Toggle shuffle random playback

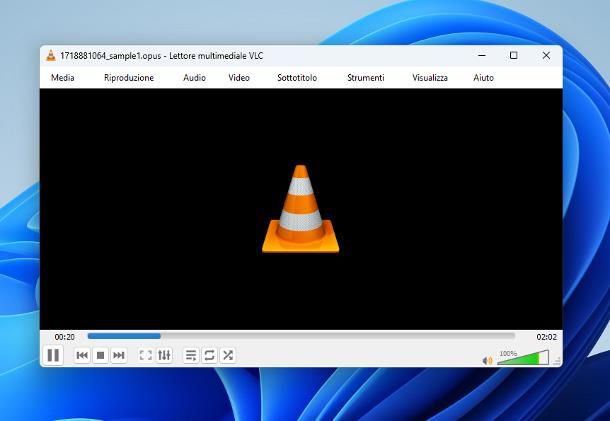point(228,355)
